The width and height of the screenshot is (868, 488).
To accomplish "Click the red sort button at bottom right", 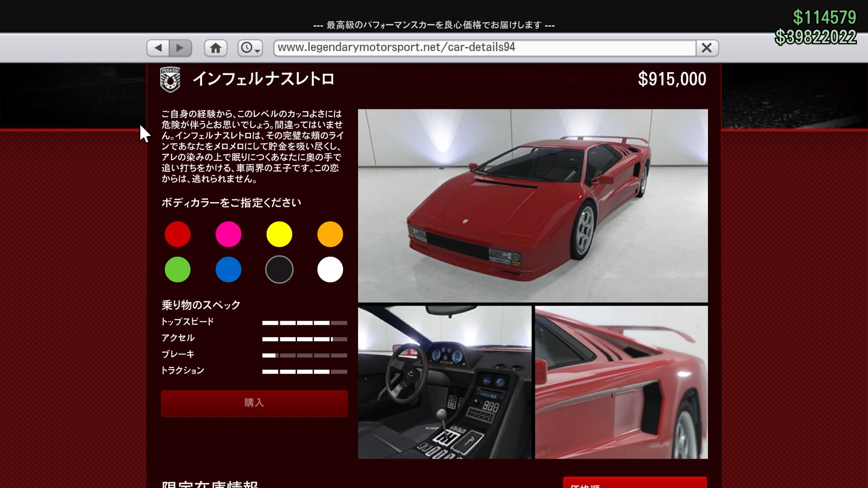I will [x=634, y=483].
